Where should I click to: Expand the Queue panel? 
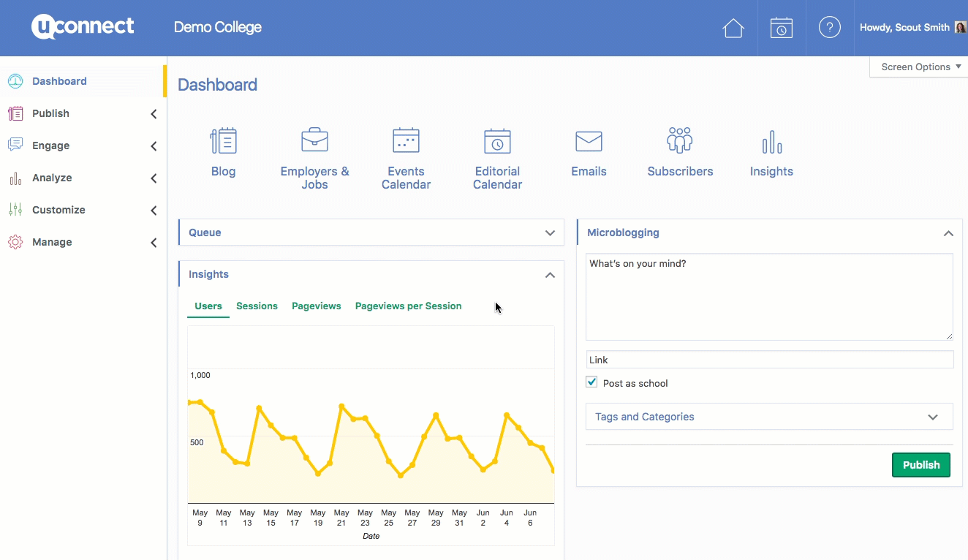[x=550, y=233]
